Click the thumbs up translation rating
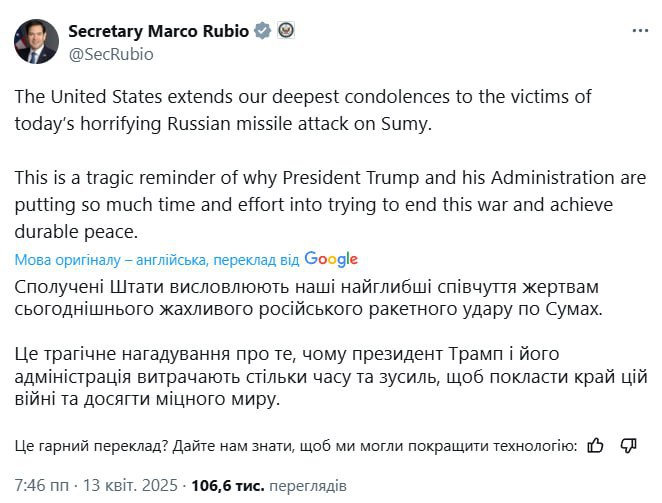This screenshot has width=662, height=503. click(596, 445)
